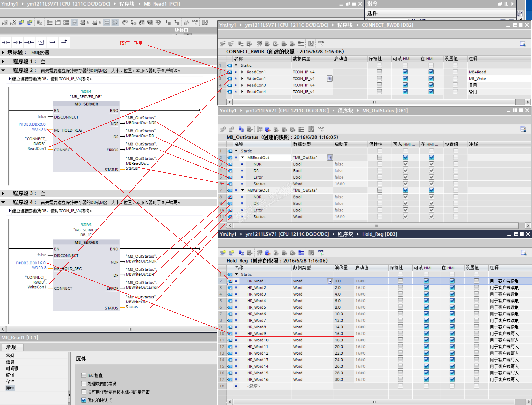532x405 pixels.
Task: Expand 程序段 1 network
Action: click(3, 61)
